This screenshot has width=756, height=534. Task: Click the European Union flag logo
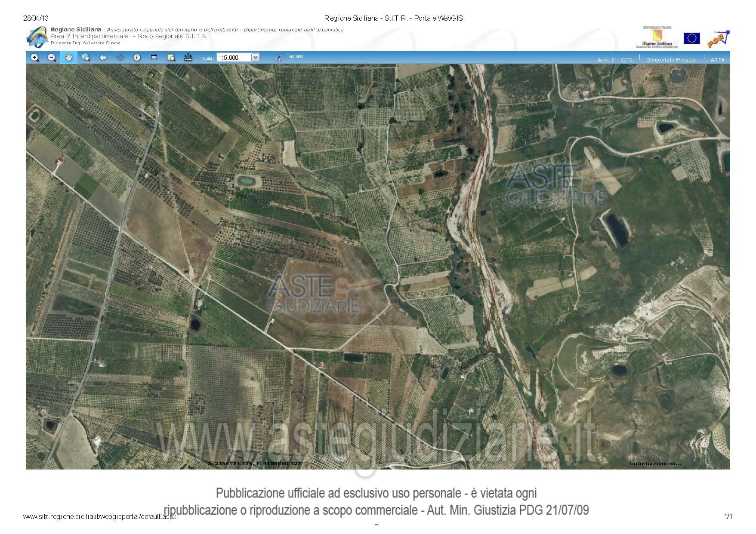pos(691,38)
